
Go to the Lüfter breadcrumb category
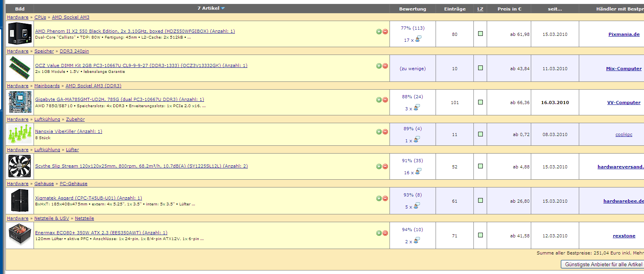coord(72,150)
